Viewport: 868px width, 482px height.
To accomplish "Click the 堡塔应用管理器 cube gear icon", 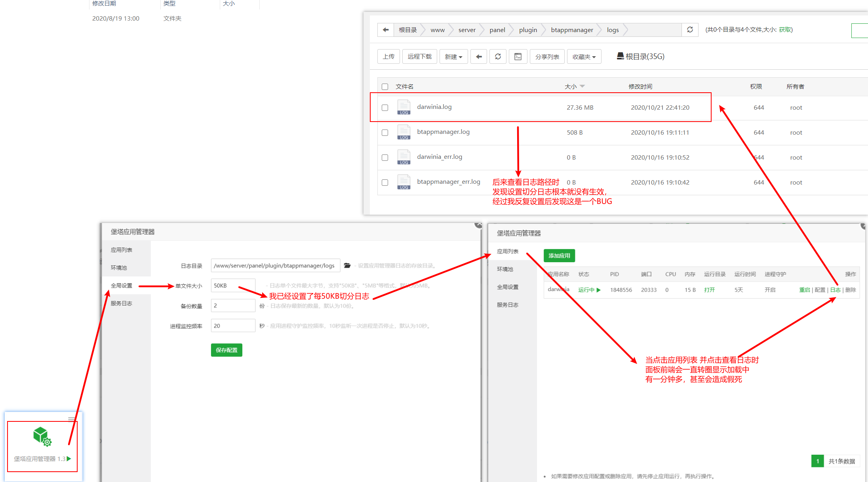I will tap(42, 436).
